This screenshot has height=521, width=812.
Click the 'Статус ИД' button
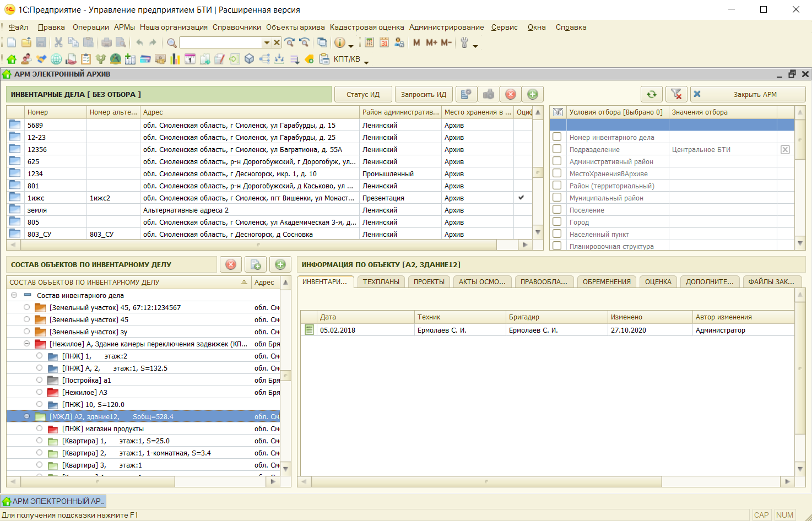(363, 94)
